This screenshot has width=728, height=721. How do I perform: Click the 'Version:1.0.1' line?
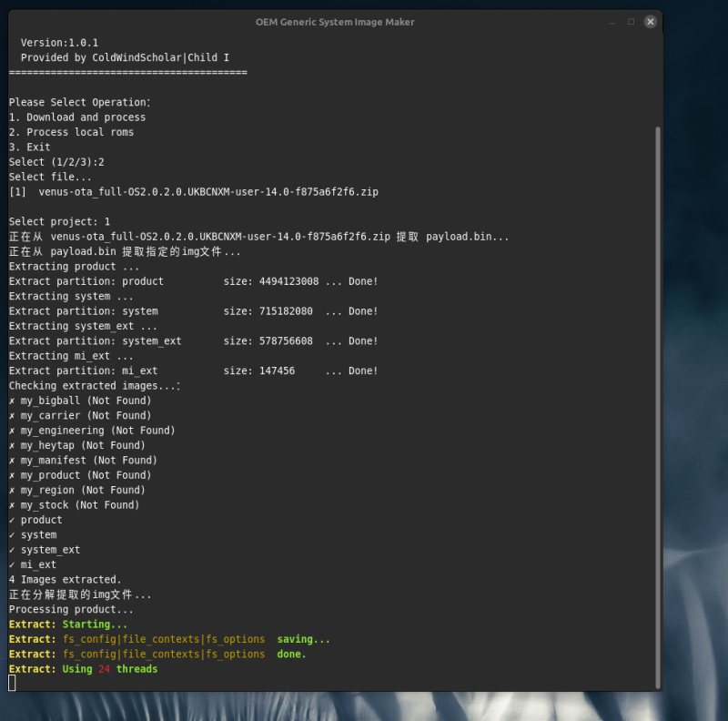click(x=59, y=43)
